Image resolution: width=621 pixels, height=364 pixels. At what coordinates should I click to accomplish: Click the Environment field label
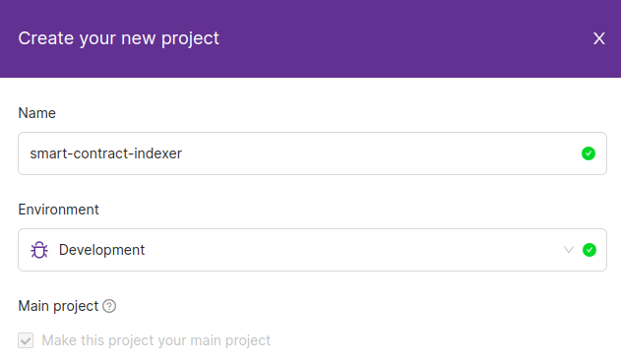coord(58,210)
